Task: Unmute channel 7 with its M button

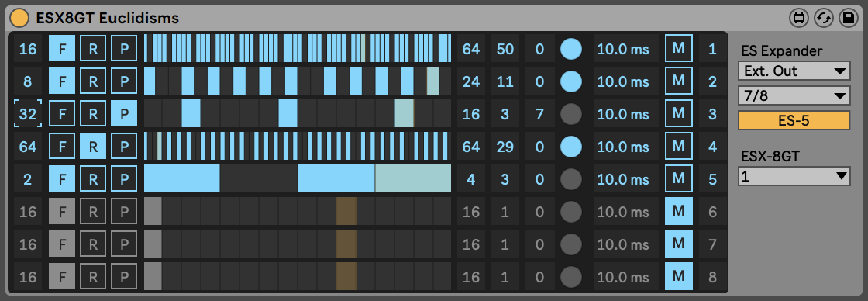Action: (x=679, y=244)
